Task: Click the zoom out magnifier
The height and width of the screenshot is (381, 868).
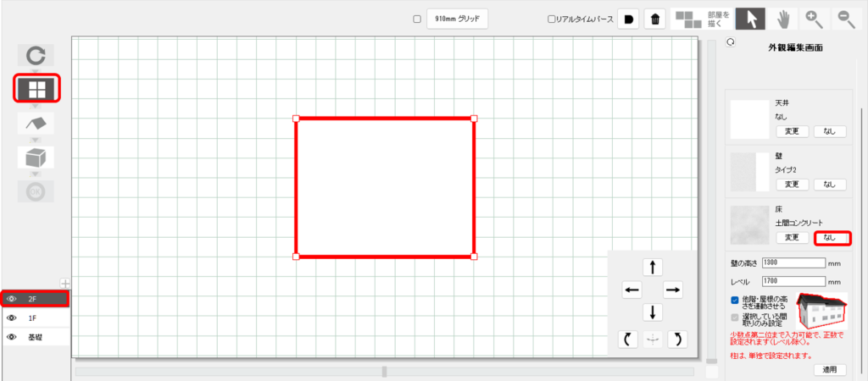Action: pos(846,19)
